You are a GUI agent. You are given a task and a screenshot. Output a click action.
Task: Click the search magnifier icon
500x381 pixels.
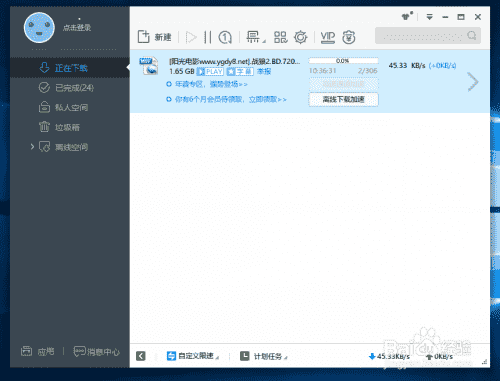(x=472, y=35)
